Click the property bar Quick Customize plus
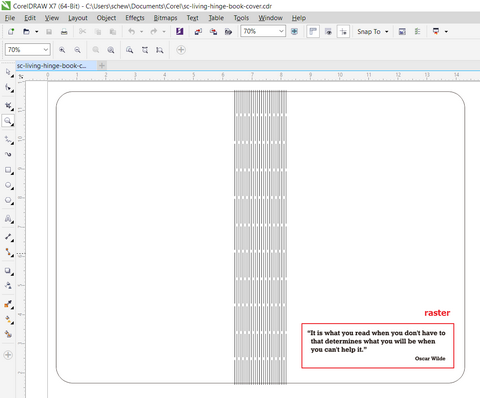This screenshot has height=398, width=480. (181, 50)
